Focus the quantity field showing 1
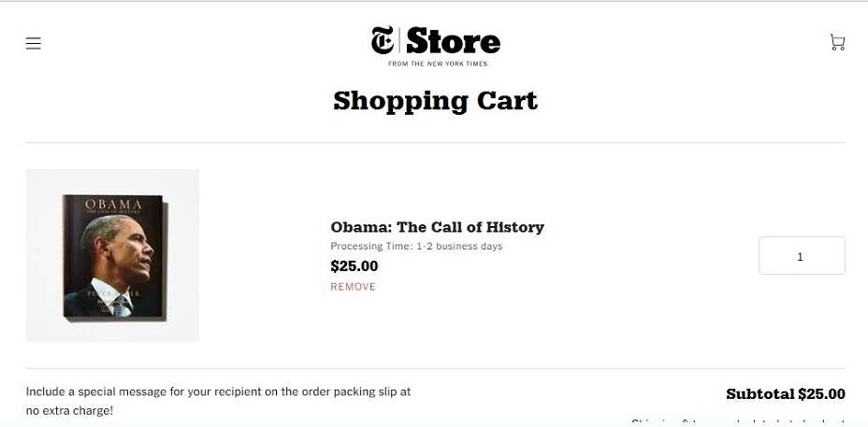The image size is (868, 427). coord(802,255)
